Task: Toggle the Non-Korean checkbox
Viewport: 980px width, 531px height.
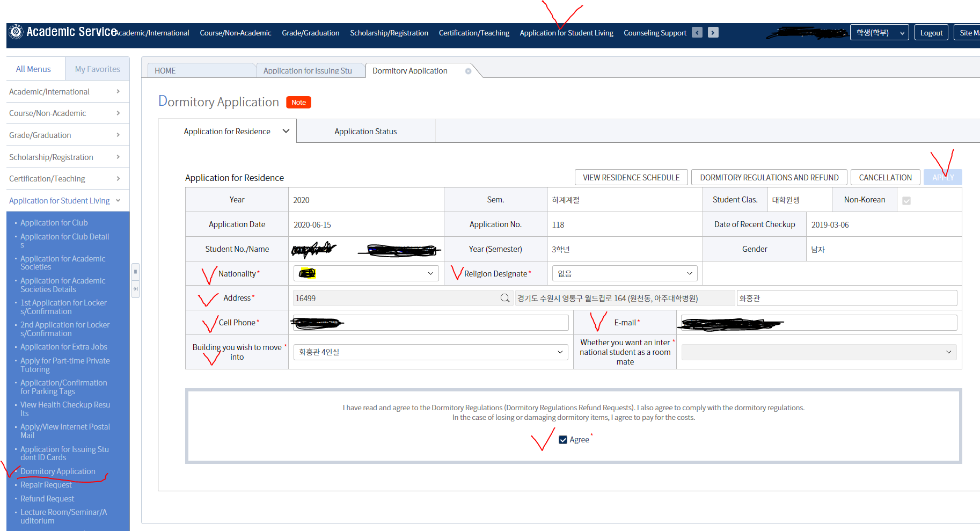Action: (906, 201)
